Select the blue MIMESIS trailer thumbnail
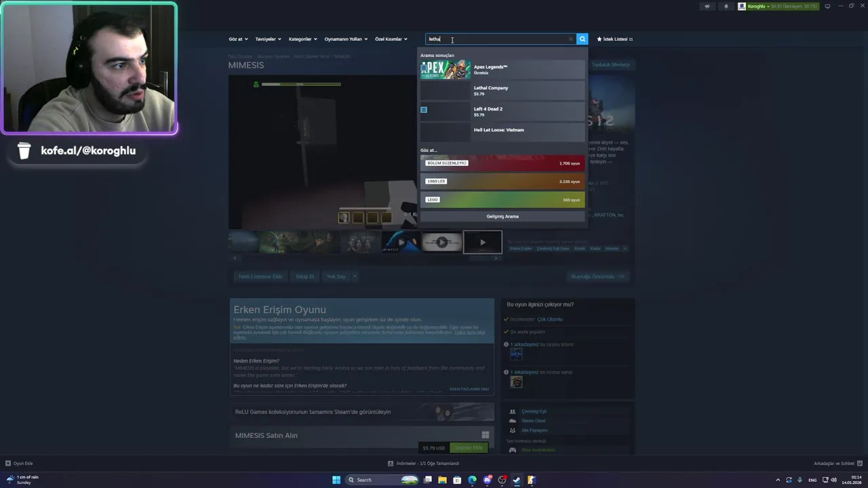 pyautogui.click(x=401, y=242)
